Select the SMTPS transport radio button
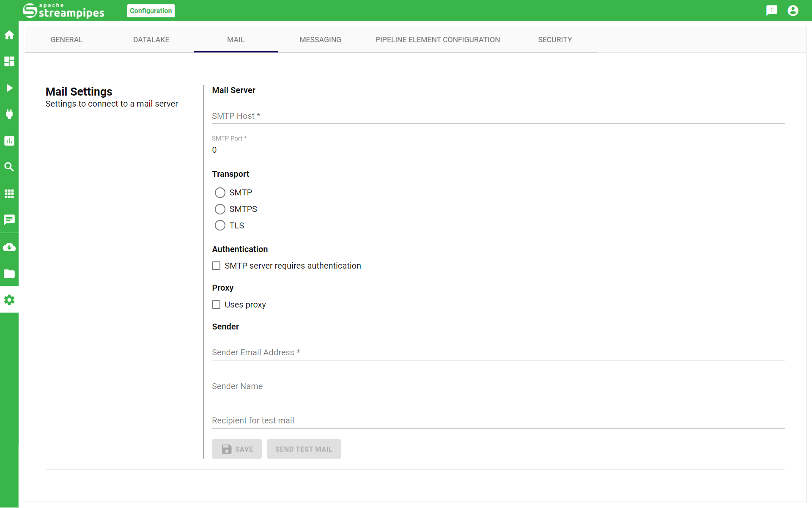 coord(220,209)
